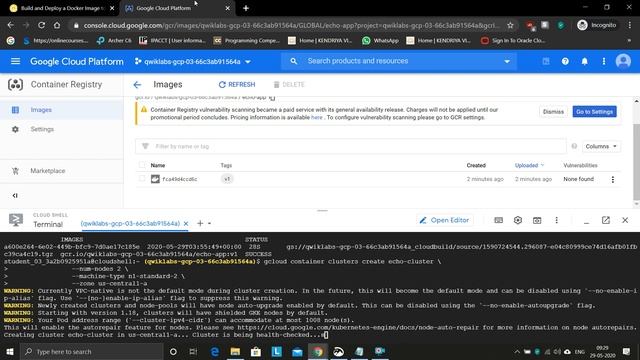The image size is (640, 360).
Task: Click the help icon beside Columns
Action: (574, 146)
